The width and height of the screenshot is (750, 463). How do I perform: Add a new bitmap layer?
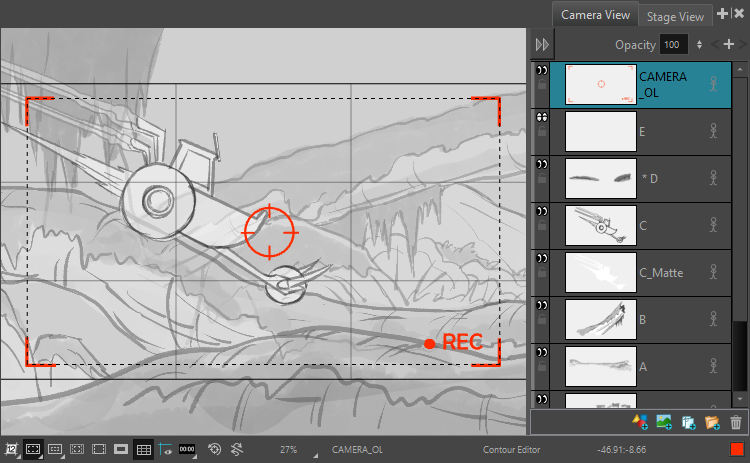point(664,423)
